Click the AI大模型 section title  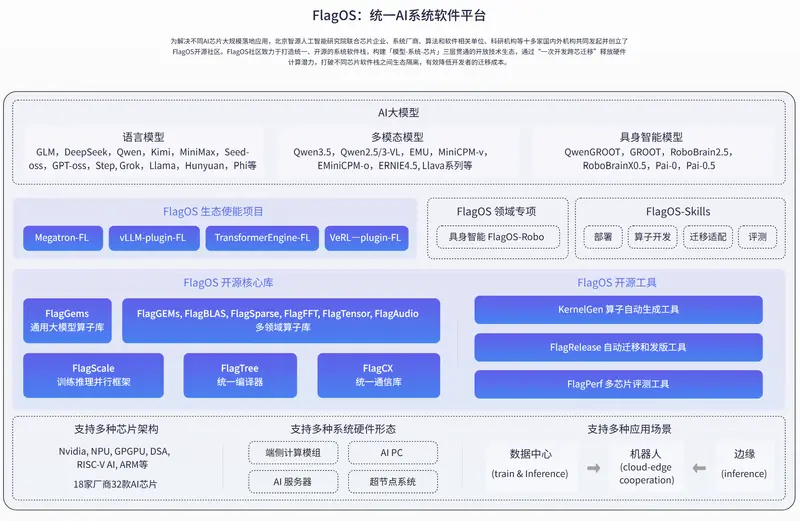(x=398, y=113)
